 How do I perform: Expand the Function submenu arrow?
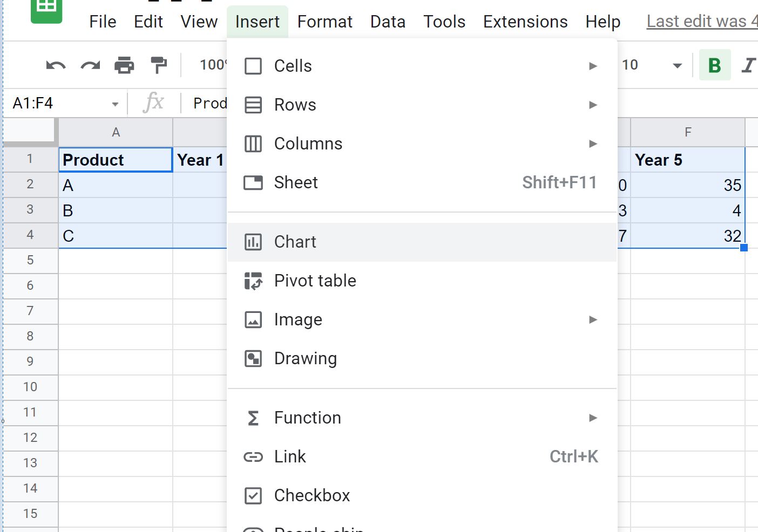pos(593,418)
